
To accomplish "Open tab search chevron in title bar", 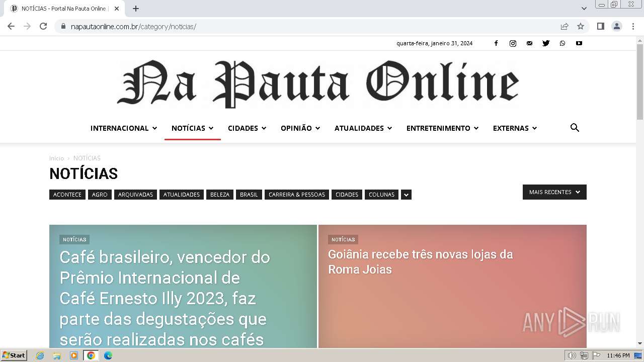I will (x=584, y=9).
